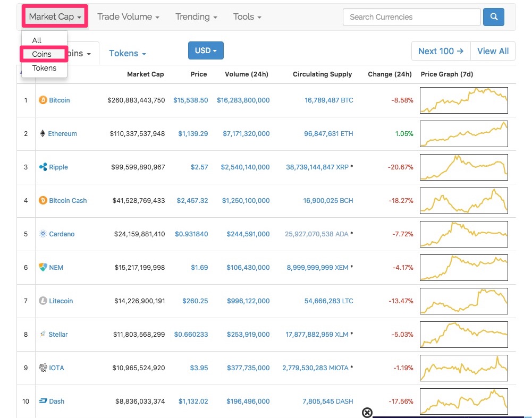Image resolution: width=532 pixels, height=418 pixels.
Task: Sort by Circulating Supply column header
Action: tap(322, 74)
